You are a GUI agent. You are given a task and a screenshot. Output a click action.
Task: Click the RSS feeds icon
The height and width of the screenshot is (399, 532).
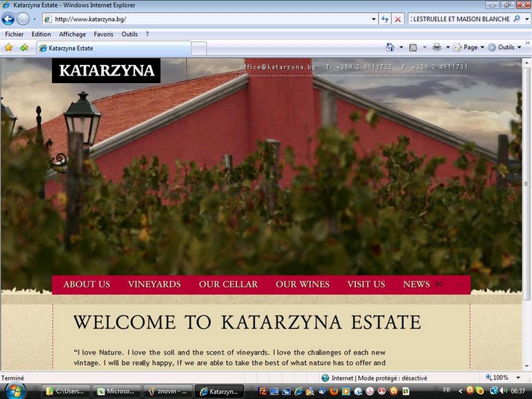pyautogui.click(x=413, y=48)
